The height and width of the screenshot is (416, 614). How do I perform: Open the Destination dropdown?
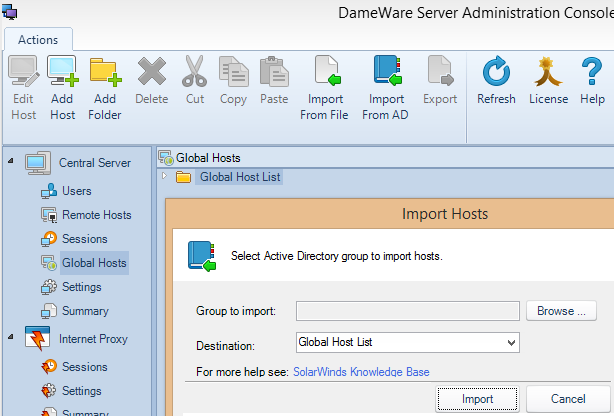tap(511, 342)
